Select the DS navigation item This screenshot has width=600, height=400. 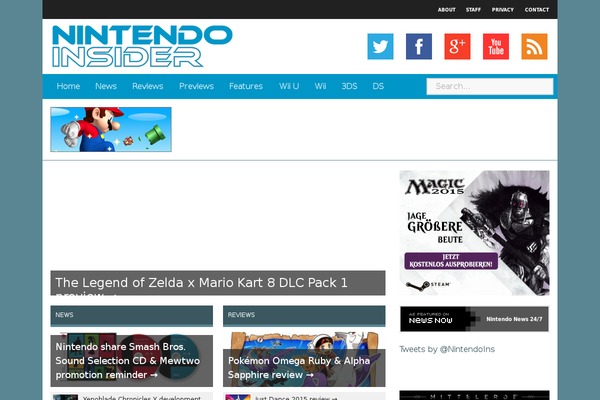378,86
